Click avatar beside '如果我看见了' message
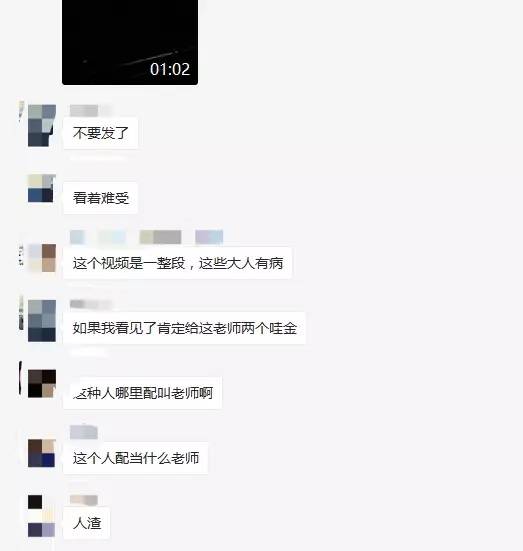Image resolution: width=523 pixels, height=551 pixels. (42, 321)
